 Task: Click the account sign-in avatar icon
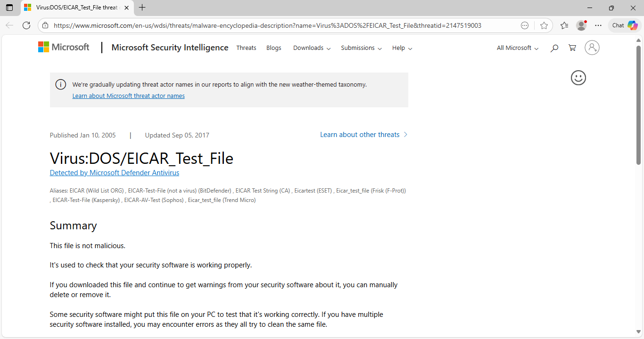(592, 48)
